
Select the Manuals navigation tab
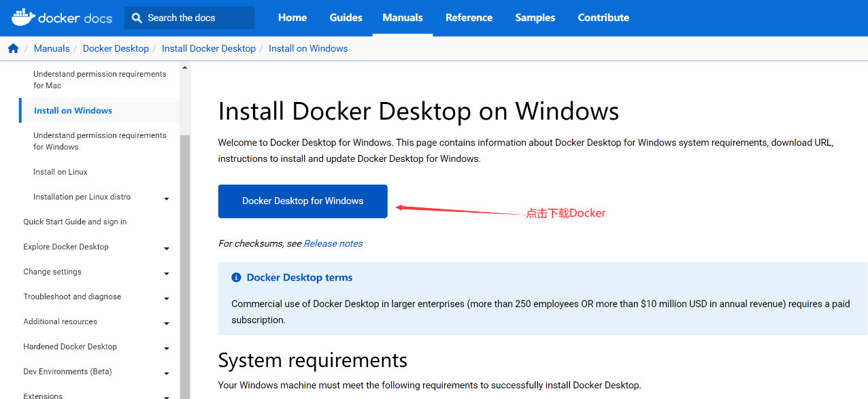(x=403, y=18)
